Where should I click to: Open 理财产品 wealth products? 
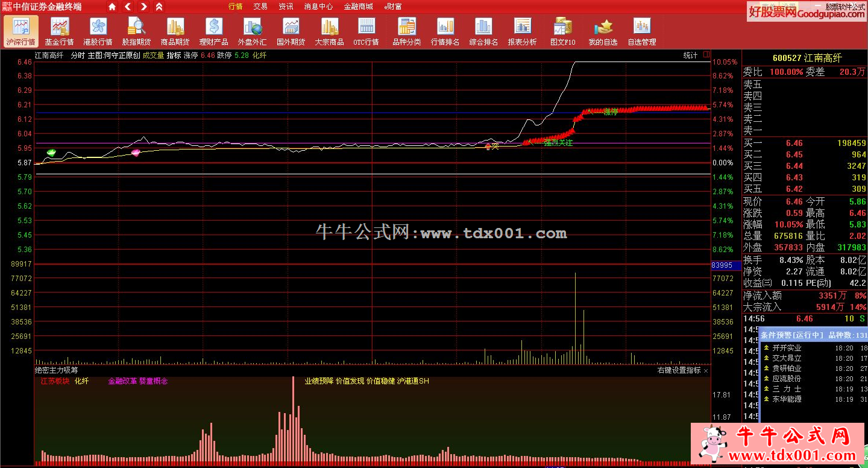[x=213, y=31]
